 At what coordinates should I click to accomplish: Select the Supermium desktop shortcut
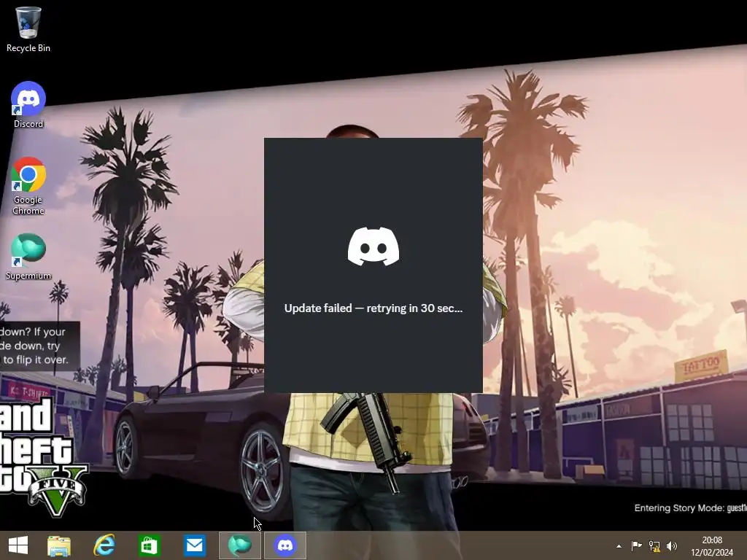click(x=28, y=257)
